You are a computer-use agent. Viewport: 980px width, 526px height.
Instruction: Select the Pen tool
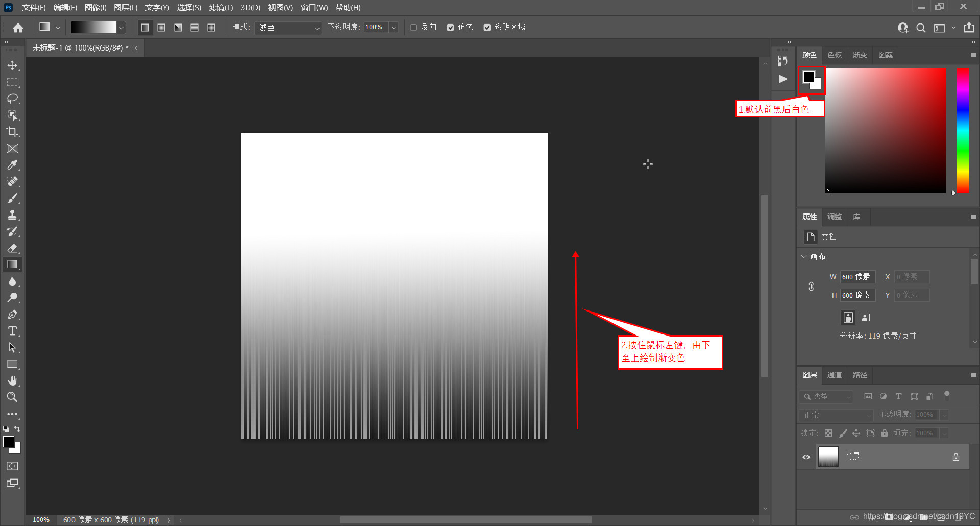(x=12, y=315)
